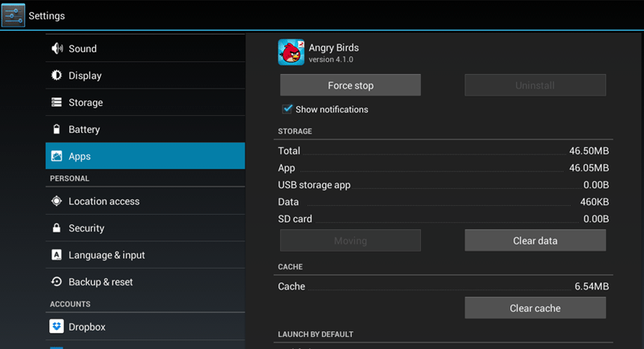Click the Battery icon
Image resolution: width=644 pixels, height=349 pixels.
tap(56, 129)
